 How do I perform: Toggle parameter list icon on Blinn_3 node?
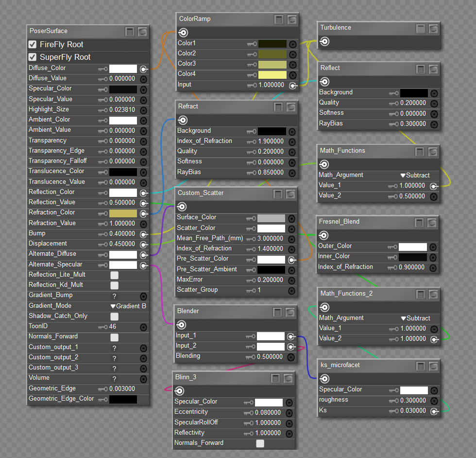point(275,378)
